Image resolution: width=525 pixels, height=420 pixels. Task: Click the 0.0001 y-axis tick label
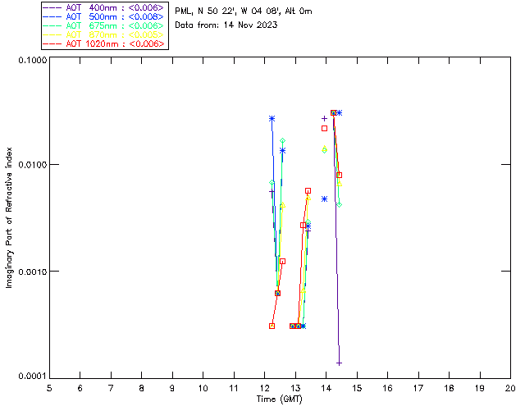33,377
